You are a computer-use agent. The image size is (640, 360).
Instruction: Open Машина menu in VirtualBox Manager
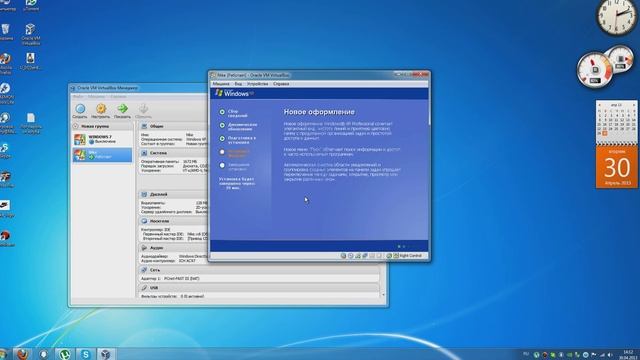[96, 97]
